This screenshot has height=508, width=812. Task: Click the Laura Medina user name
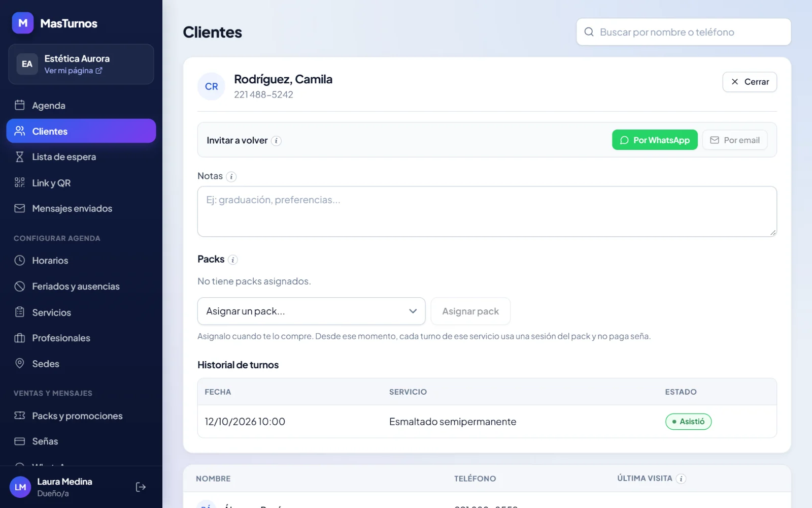tap(64, 482)
